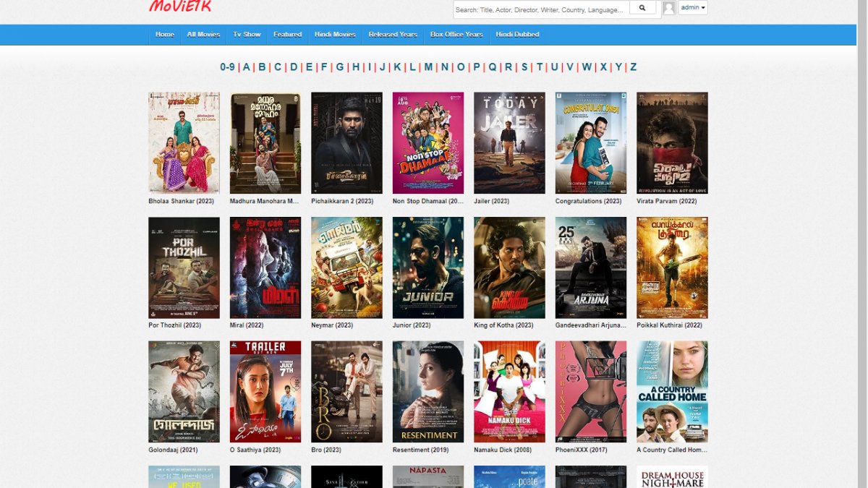
Task: Open the Madhura Manohara poster
Action: pos(265,142)
